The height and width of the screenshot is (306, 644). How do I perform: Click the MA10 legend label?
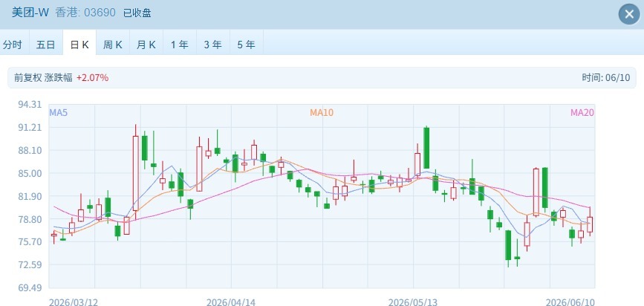[322, 113]
